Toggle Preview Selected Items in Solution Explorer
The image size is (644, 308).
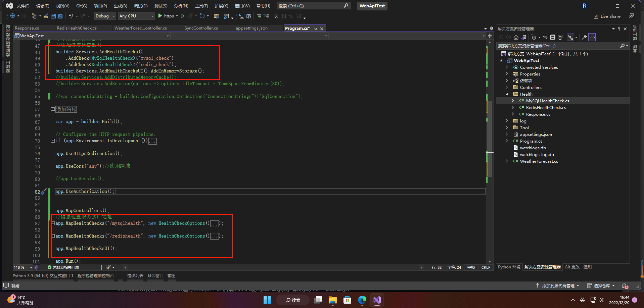592,37
